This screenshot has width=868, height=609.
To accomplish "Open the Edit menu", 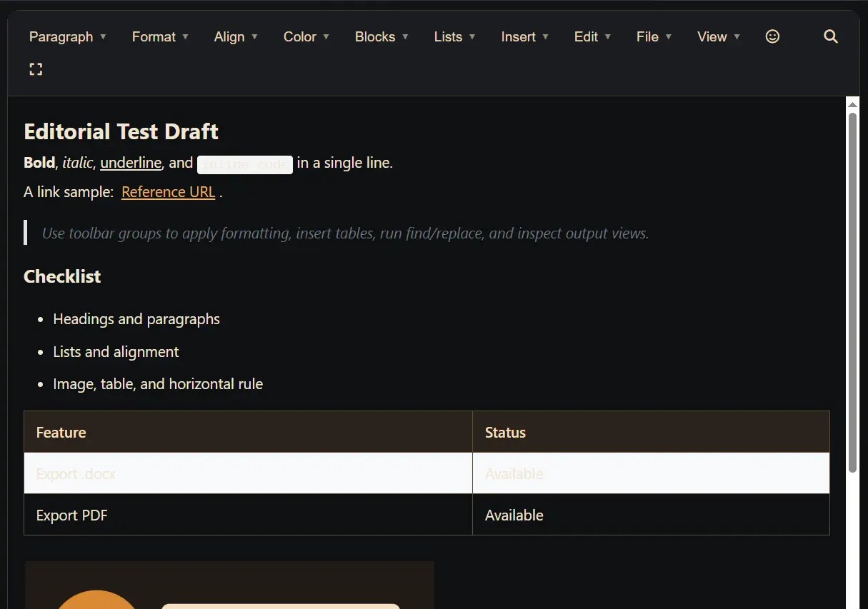I will pos(592,36).
